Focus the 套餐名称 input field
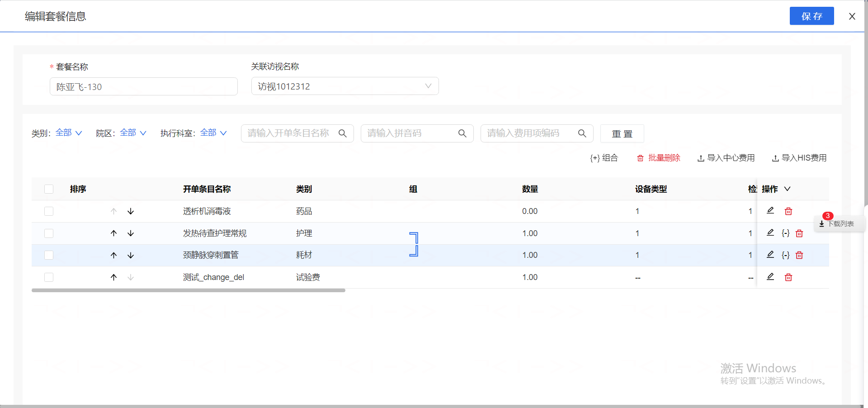This screenshot has height=408, width=868. pyautogui.click(x=144, y=86)
